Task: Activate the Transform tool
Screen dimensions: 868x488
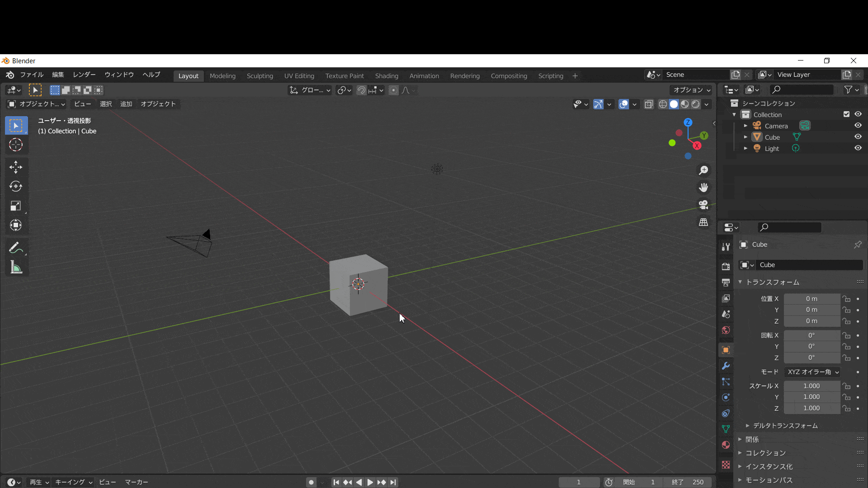Action: (x=16, y=225)
